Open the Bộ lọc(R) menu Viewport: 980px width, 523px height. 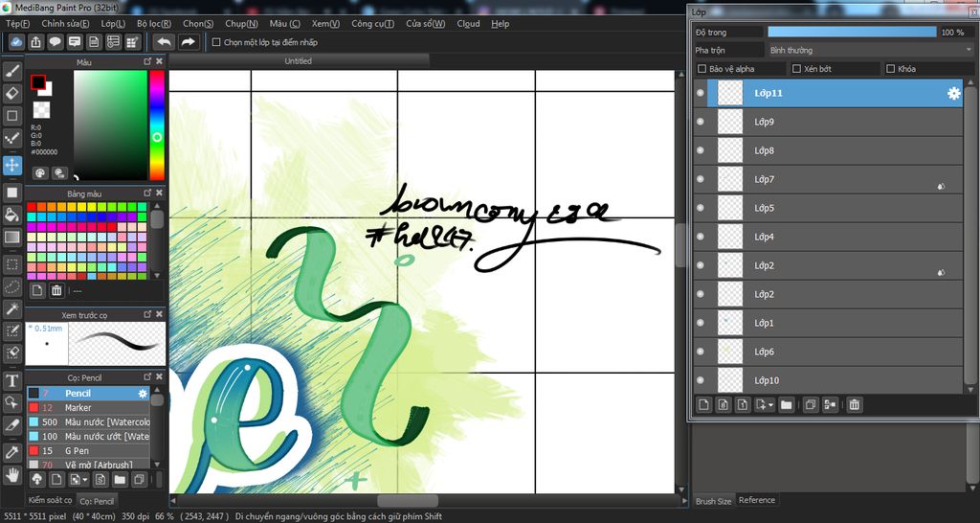click(154, 24)
